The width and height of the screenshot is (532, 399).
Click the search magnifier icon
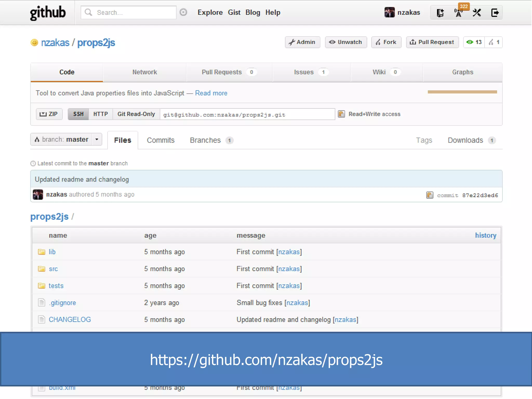click(88, 12)
